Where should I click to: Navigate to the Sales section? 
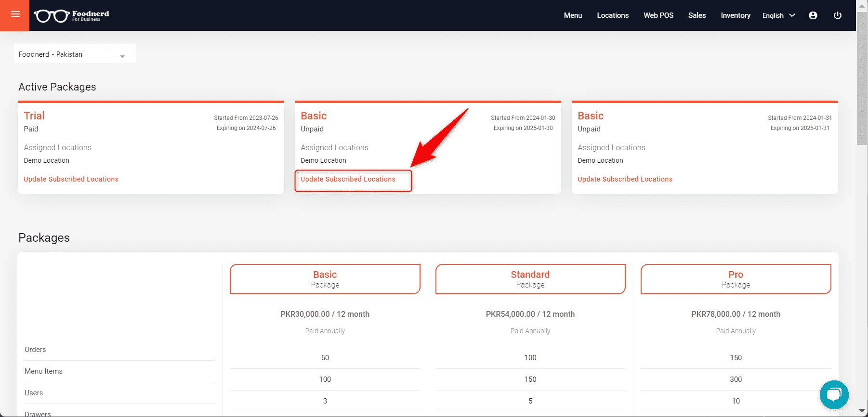click(x=697, y=15)
